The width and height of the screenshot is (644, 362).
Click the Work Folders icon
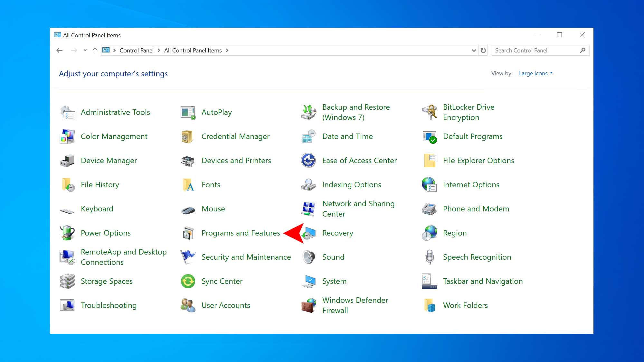click(x=430, y=305)
